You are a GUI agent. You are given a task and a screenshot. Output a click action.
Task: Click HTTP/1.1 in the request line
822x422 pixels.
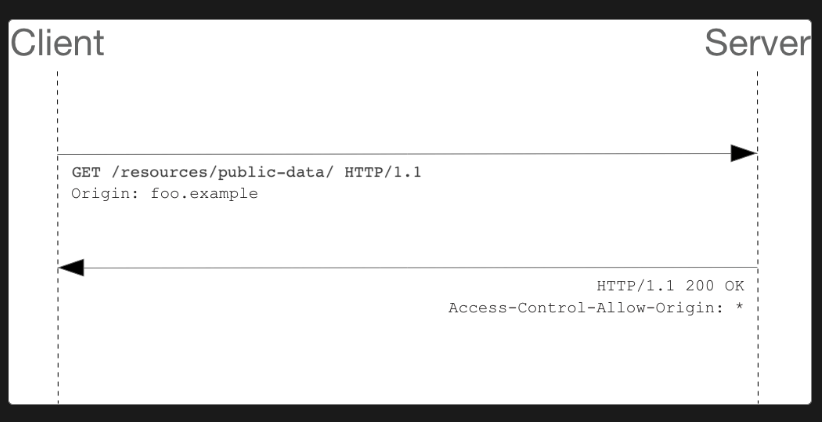click(x=383, y=172)
